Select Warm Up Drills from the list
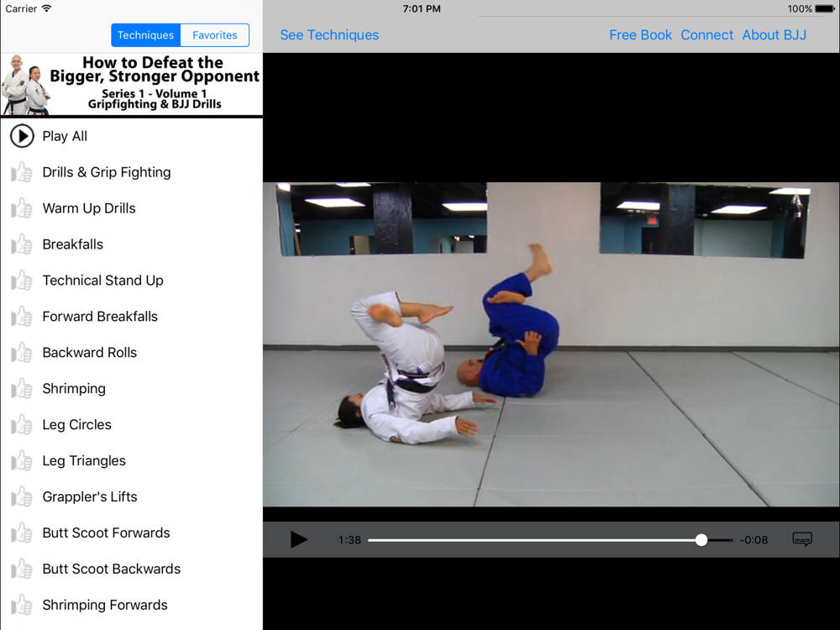Viewport: 840px width, 630px height. (x=89, y=208)
